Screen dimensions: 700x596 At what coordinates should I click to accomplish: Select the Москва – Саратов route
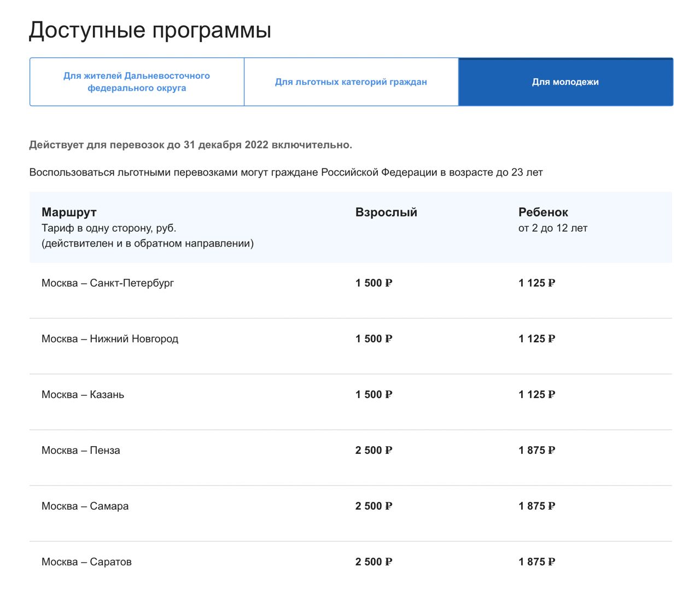click(86, 562)
